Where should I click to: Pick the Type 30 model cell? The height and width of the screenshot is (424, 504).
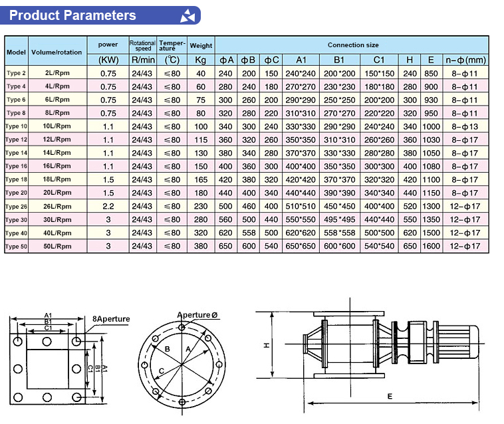(16, 220)
